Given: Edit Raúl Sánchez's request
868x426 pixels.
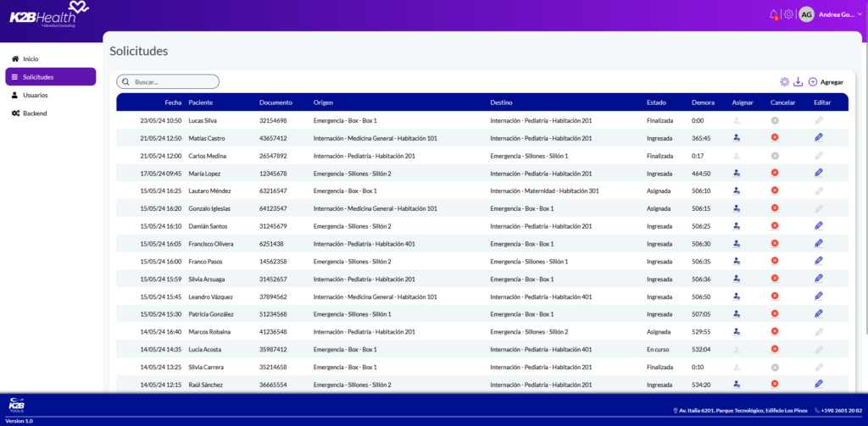Looking at the screenshot, I should click(x=818, y=385).
